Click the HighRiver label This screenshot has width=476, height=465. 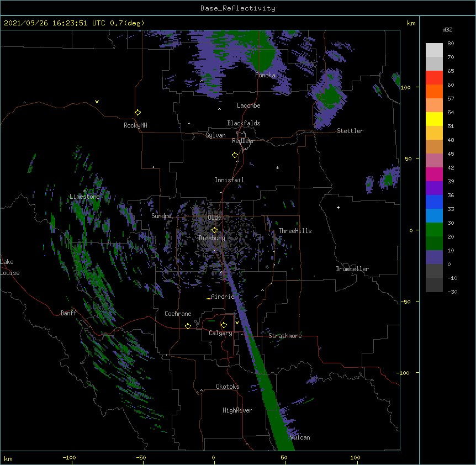237,410
